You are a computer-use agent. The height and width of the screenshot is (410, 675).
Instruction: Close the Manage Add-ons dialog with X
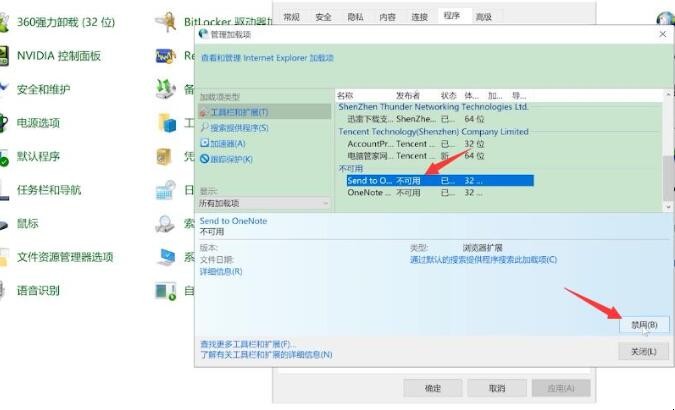click(663, 34)
